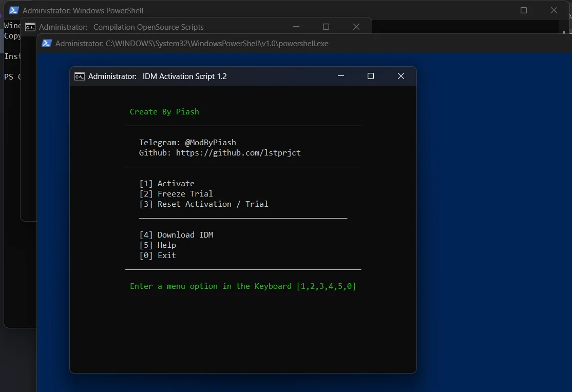Click the 'Create By Piash' green text
This screenshot has height=392, width=572.
click(x=164, y=111)
